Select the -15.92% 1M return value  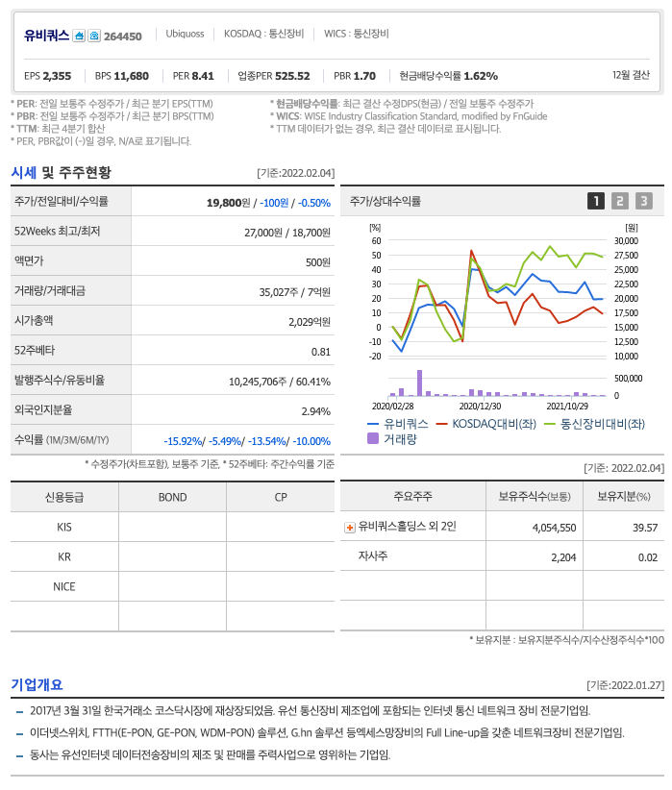[183, 441]
